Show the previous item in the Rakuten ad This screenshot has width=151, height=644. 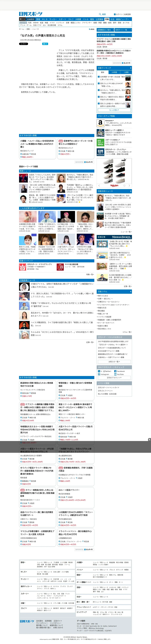click(99, 185)
